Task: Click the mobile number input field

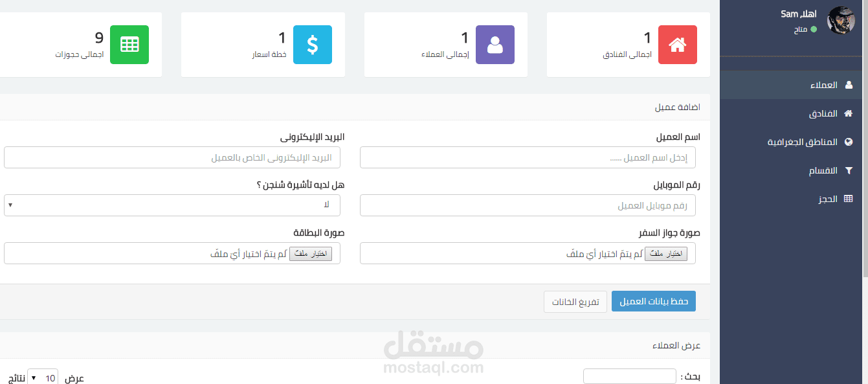Action: click(x=527, y=205)
